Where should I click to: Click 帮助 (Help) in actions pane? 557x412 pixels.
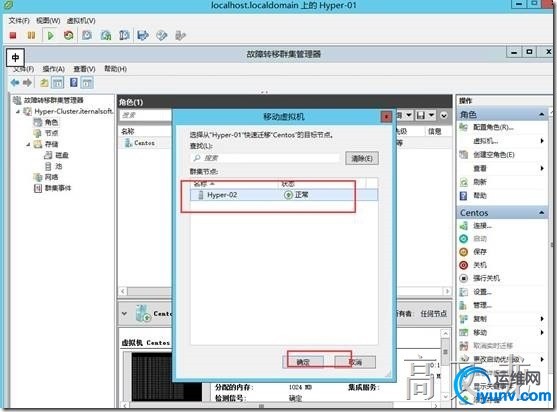(x=479, y=196)
